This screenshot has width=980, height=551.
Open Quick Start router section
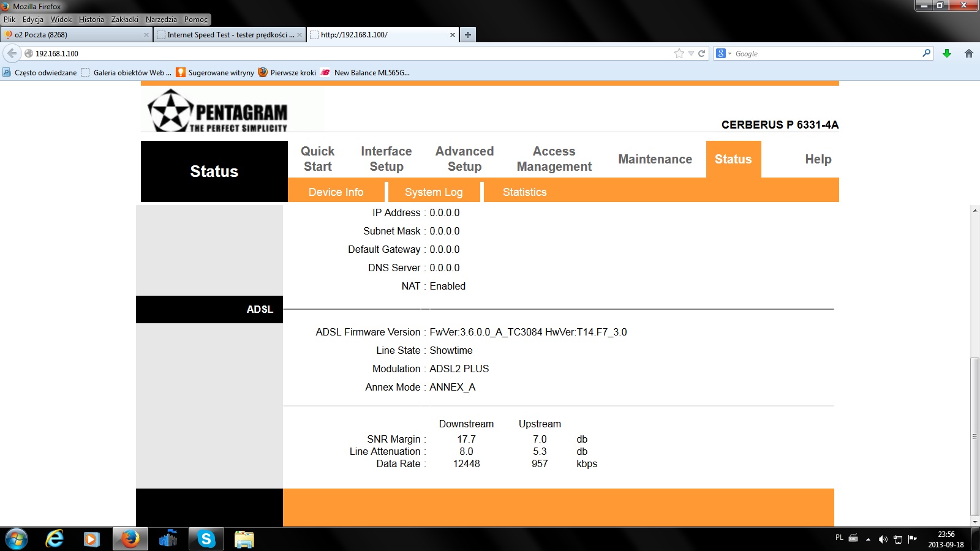click(x=317, y=159)
